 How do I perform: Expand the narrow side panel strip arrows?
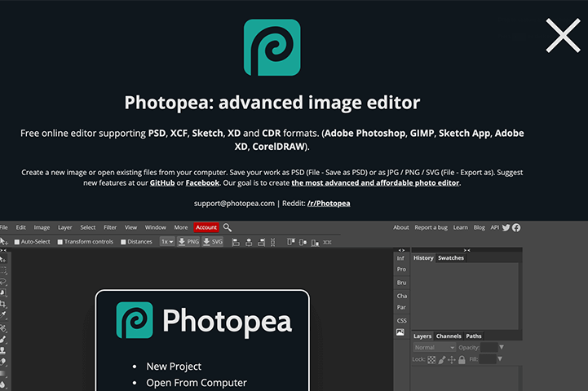[401, 250]
